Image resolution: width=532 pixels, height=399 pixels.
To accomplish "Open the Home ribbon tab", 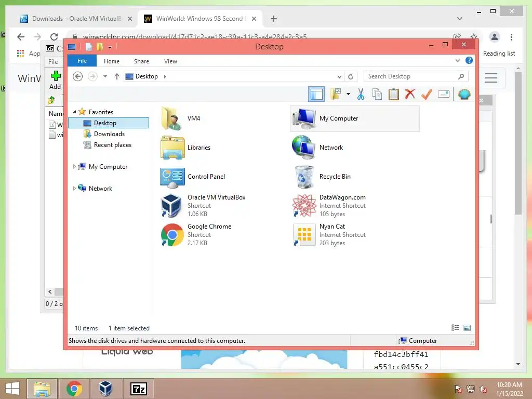I will pyautogui.click(x=112, y=61).
